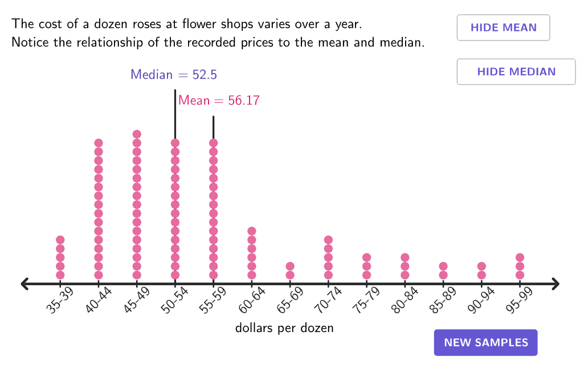Viewport: 588px width, 368px height.
Task: Click the left arrowhead of the axis
Action: tap(24, 284)
